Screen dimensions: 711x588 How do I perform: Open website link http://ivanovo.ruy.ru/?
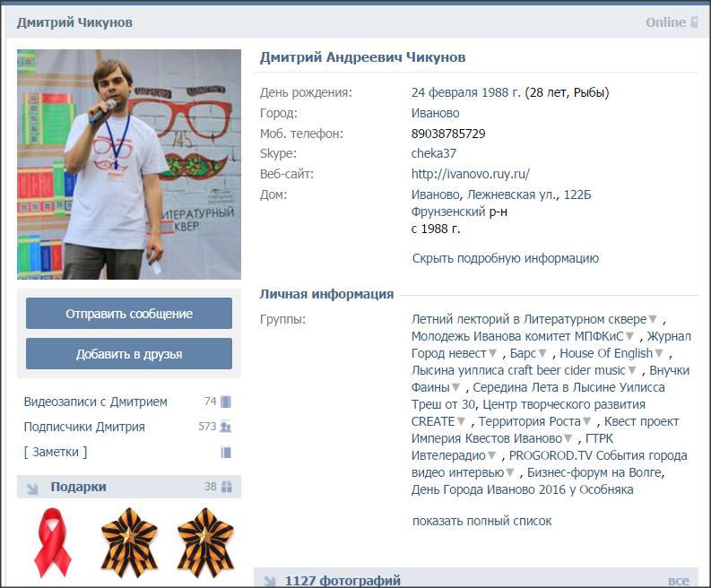coord(471,174)
